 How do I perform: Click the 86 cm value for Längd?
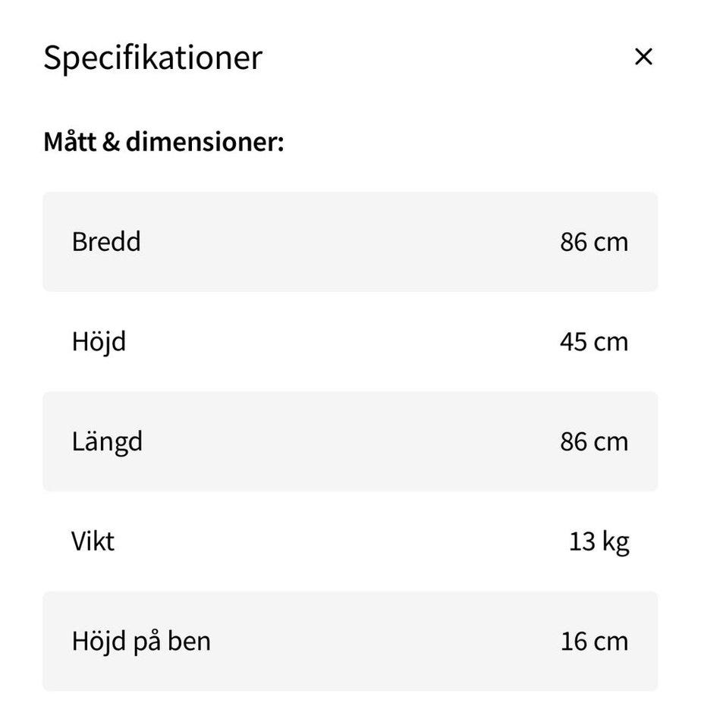click(x=594, y=441)
